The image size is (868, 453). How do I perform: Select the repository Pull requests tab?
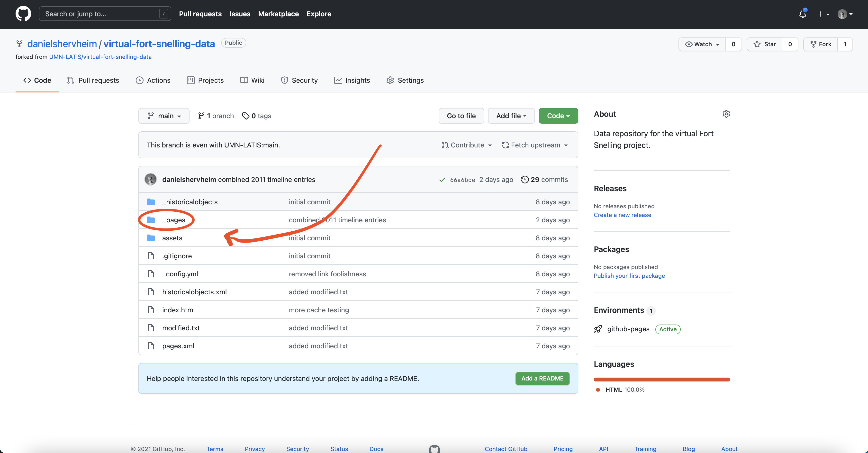click(93, 80)
